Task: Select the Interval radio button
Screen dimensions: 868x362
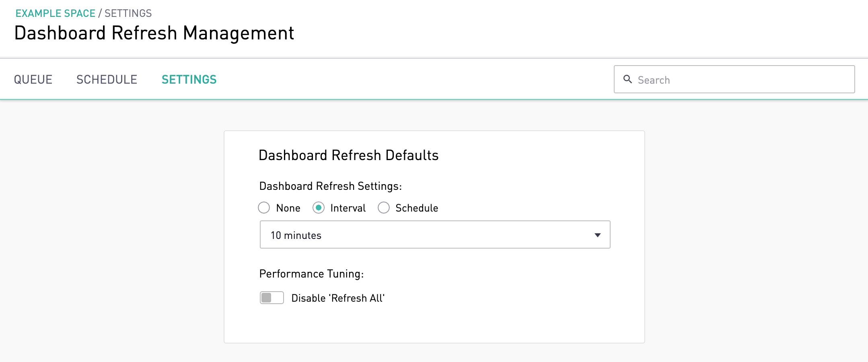Action: [319, 208]
